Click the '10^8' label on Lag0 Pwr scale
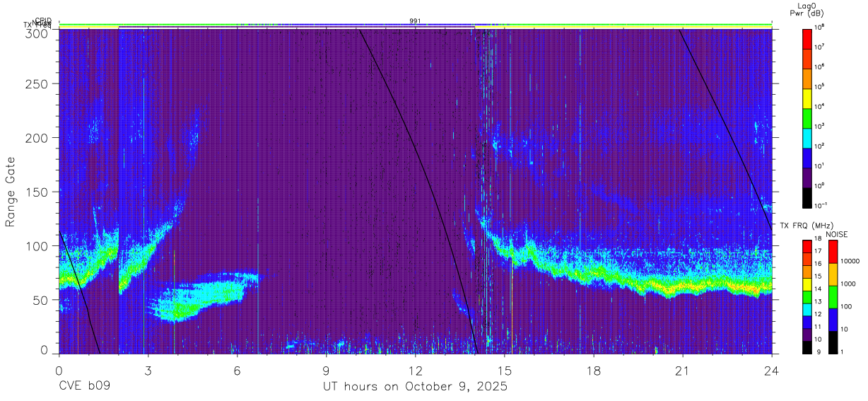 pos(821,28)
